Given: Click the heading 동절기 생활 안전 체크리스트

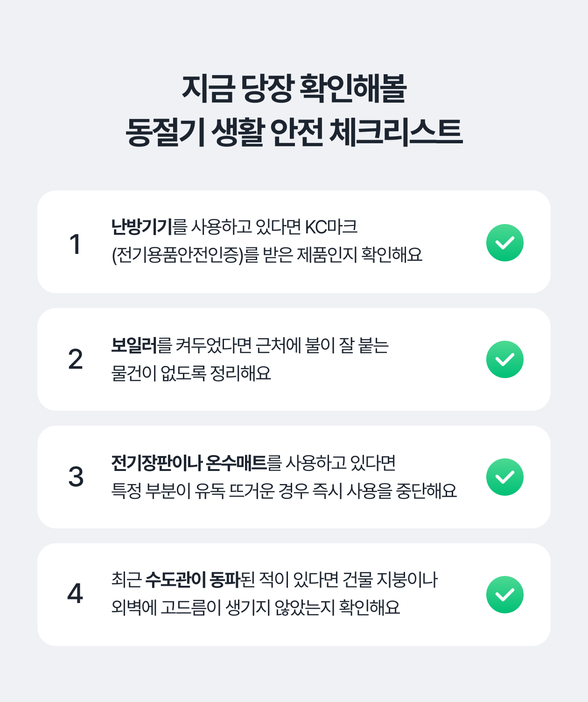Looking at the screenshot, I should (294, 132).
